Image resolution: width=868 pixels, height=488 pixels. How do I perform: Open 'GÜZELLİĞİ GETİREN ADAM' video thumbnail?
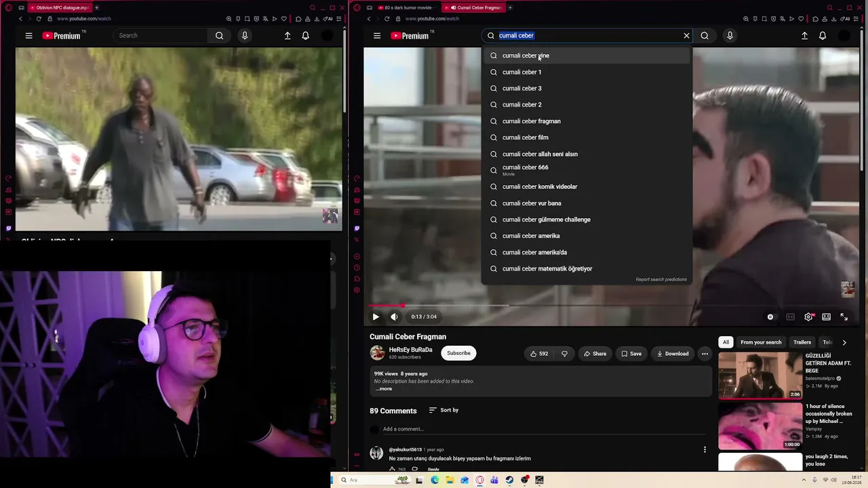click(760, 375)
